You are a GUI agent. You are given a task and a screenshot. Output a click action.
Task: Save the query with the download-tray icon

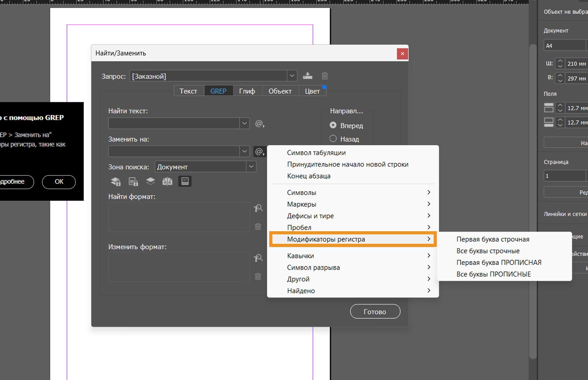308,76
